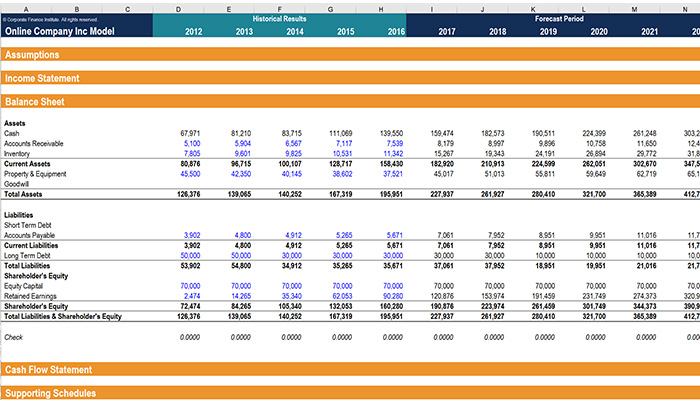Click the Supporting Schedules section header

350,393
